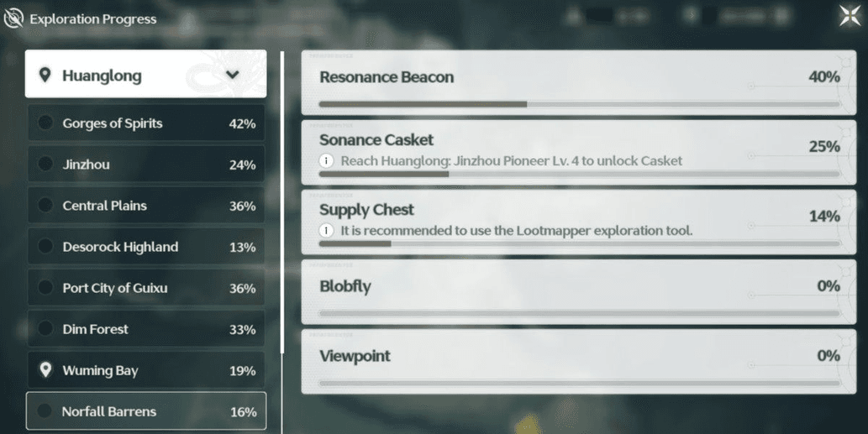This screenshot has width=868, height=434.
Task: Select the Desorock Highland circle indicator
Action: coord(45,246)
